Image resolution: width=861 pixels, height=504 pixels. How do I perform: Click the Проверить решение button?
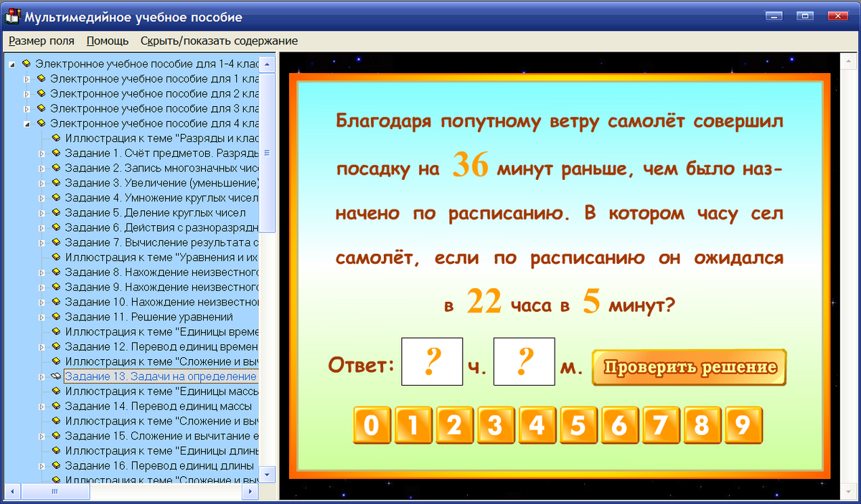click(x=690, y=368)
